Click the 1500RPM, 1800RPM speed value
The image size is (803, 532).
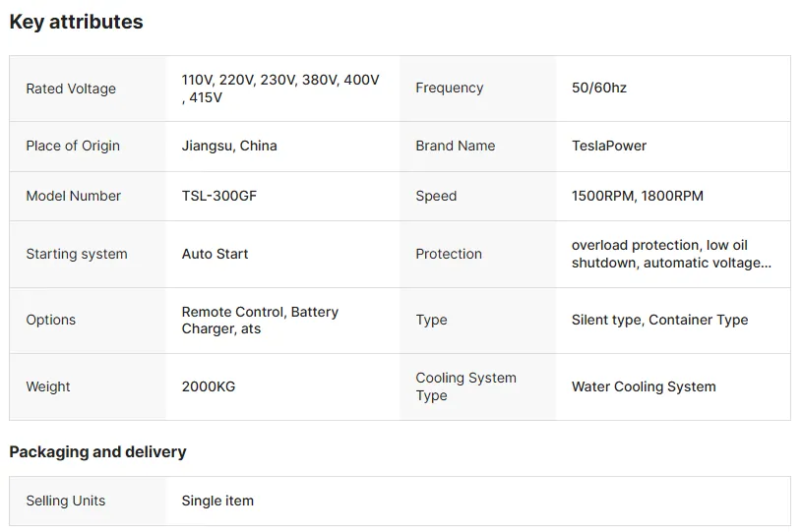638,196
